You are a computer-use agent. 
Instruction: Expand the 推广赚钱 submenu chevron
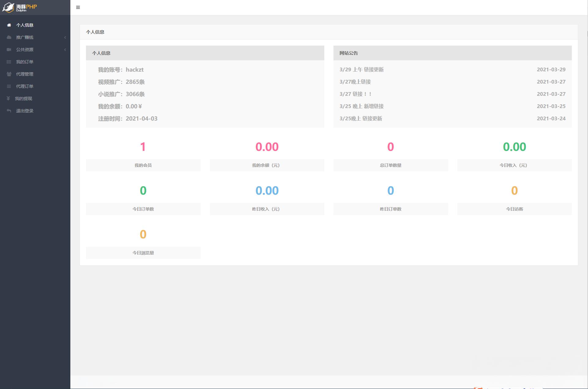click(65, 37)
